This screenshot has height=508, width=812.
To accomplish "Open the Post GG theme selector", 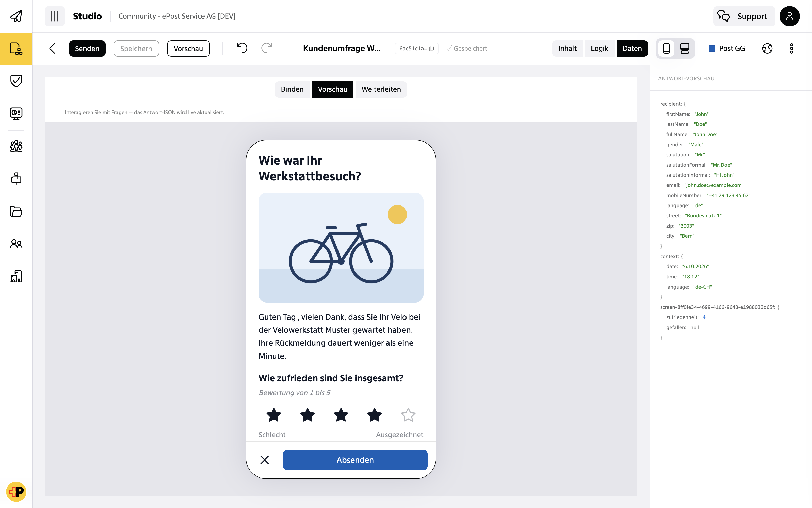I will point(727,48).
